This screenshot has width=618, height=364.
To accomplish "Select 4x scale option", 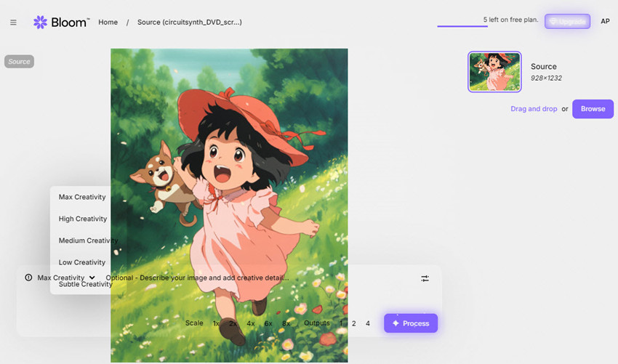I will 251,323.
